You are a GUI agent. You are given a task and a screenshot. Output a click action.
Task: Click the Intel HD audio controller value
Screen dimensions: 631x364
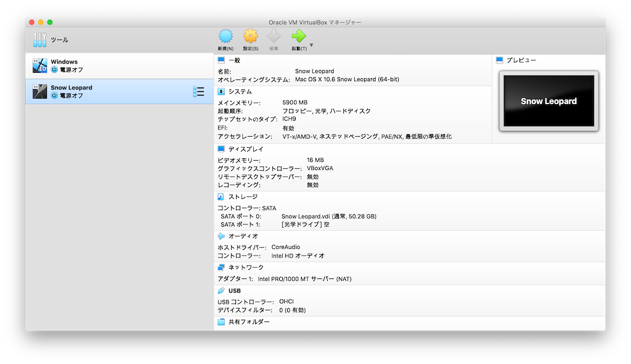(x=298, y=256)
